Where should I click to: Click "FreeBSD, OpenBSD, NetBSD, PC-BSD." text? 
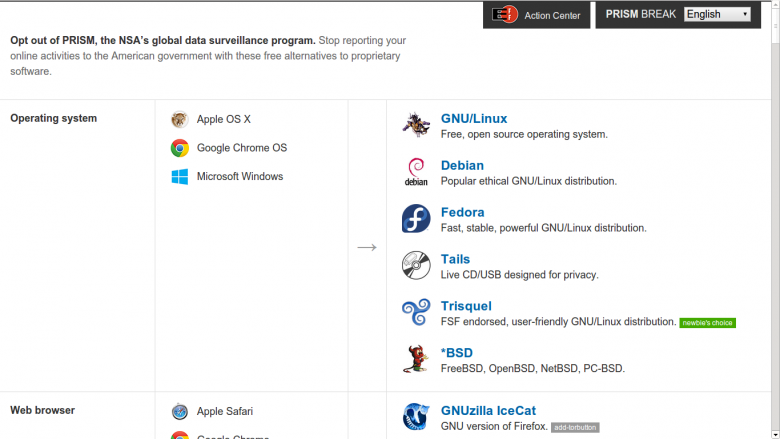pyautogui.click(x=533, y=368)
